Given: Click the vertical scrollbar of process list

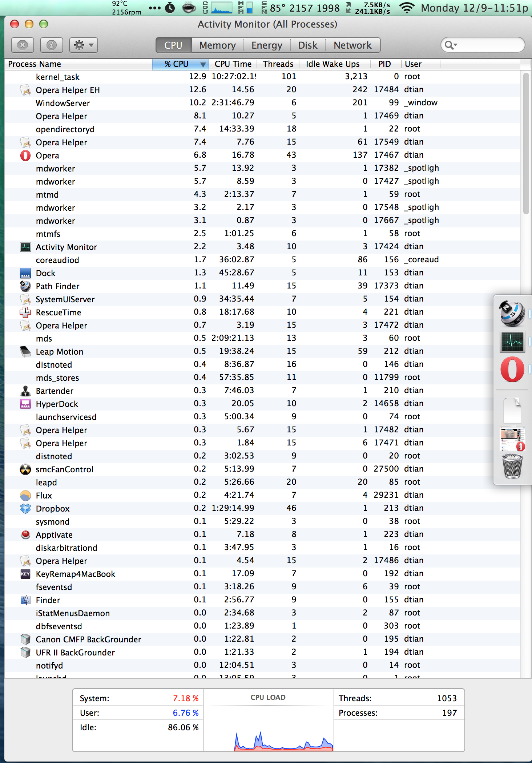Looking at the screenshot, I should tap(526, 144).
